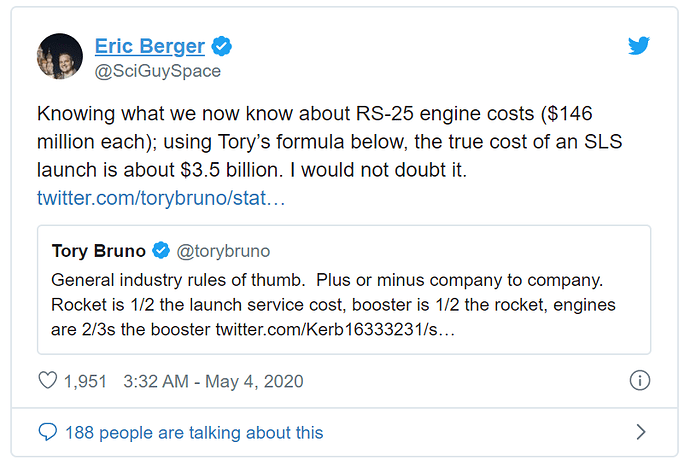This screenshot has width=690, height=460.
Task: Click the Tory Bruno name in the quoted tweet
Action: (x=98, y=251)
